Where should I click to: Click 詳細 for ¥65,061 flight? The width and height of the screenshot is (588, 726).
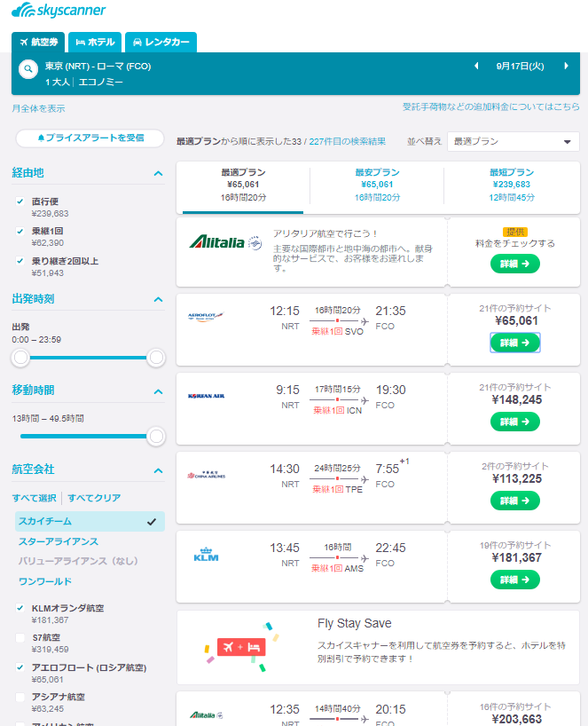pyautogui.click(x=515, y=343)
